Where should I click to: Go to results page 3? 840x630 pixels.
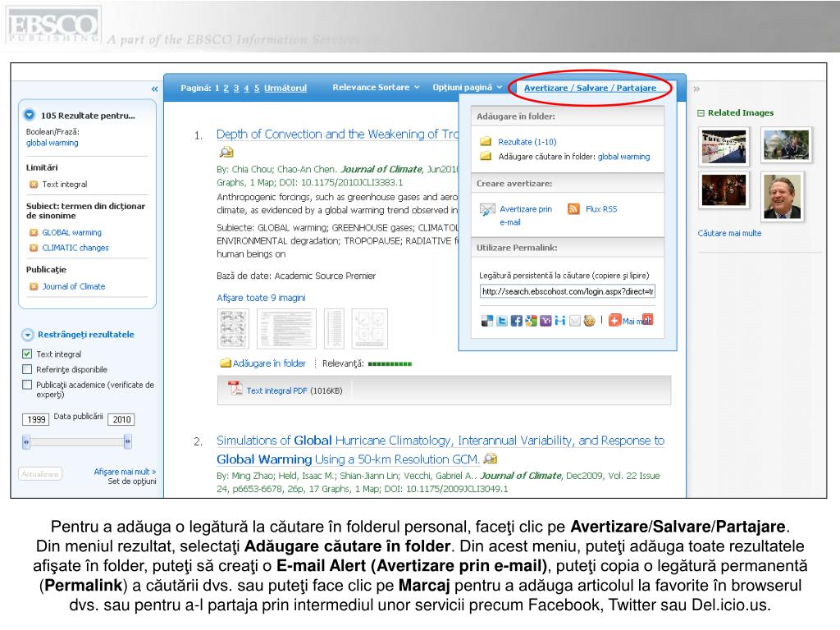click(x=236, y=89)
